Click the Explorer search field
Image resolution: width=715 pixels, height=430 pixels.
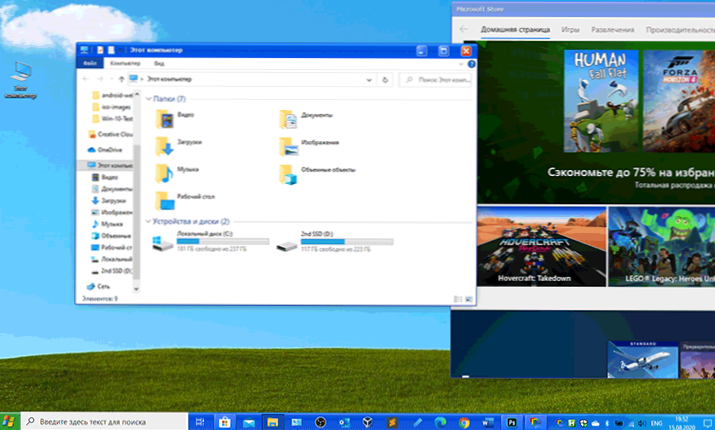pyautogui.click(x=435, y=80)
